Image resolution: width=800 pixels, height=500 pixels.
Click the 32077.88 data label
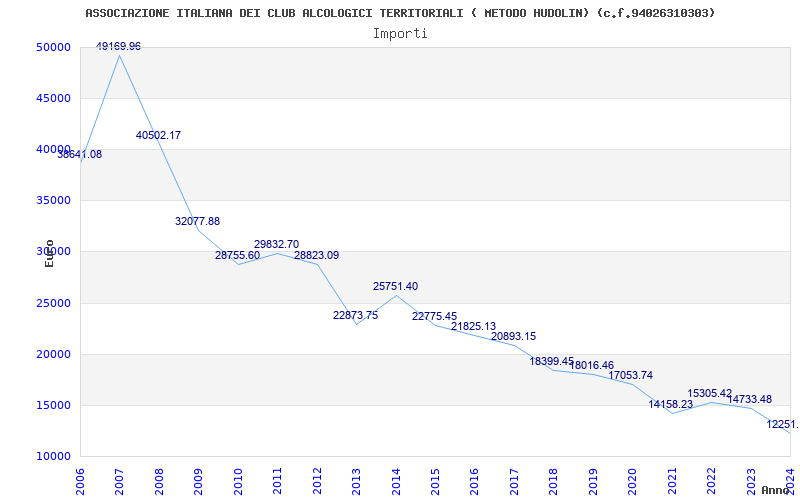point(197,221)
